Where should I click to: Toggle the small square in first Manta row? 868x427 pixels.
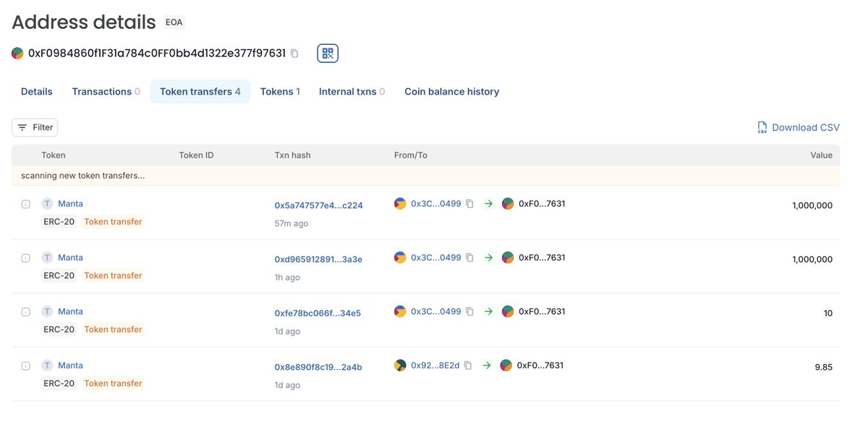click(x=25, y=205)
